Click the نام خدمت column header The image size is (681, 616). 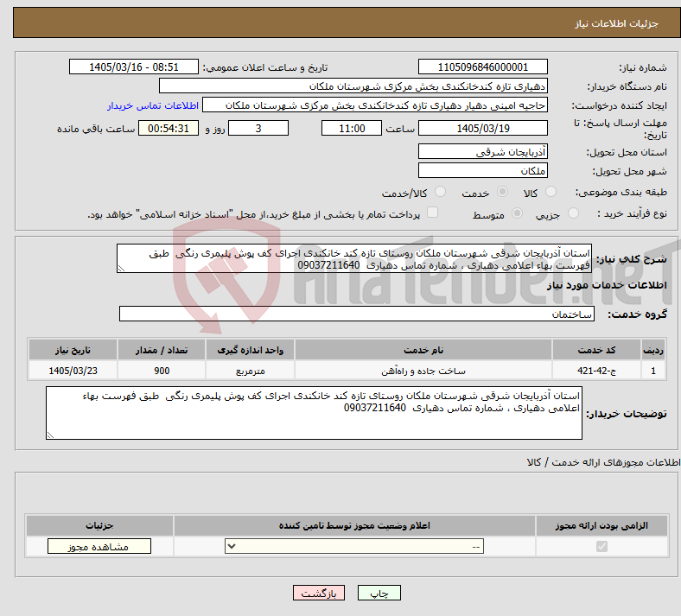[423, 350]
